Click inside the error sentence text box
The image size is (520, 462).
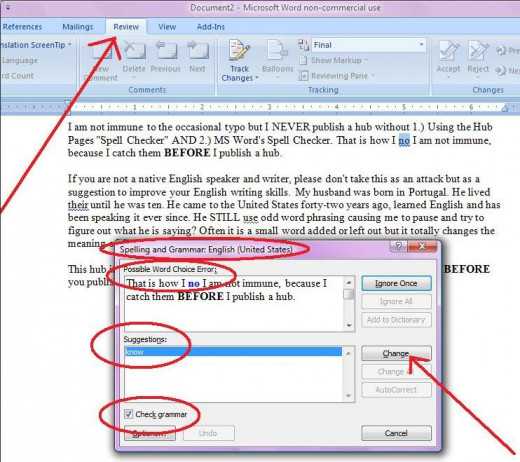pos(234,303)
